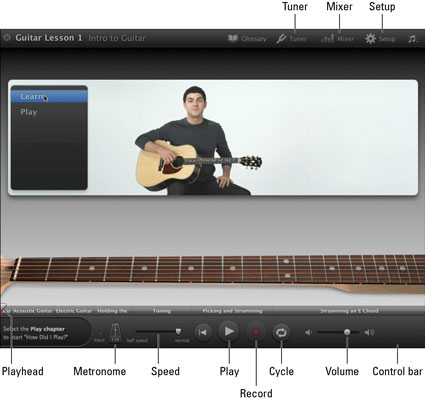Open the Glossary book icon
The image size is (425, 400).
pyautogui.click(x=247, y=39)
